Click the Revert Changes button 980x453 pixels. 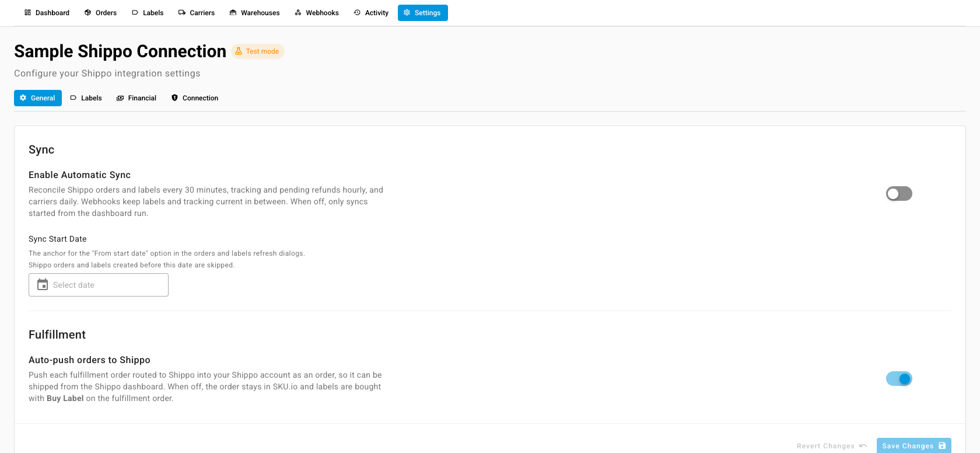832,446
